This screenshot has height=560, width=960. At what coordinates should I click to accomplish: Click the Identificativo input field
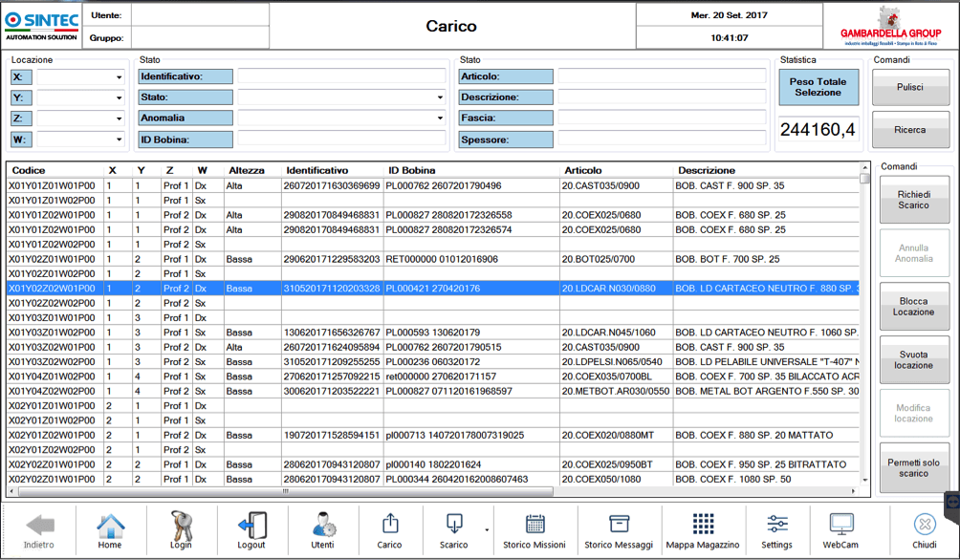(x=341, y=75)
